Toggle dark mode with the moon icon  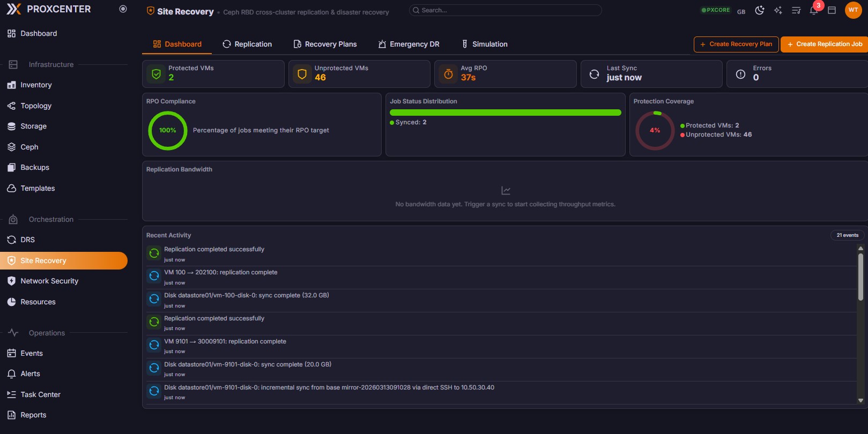click(x=760, y=11)
